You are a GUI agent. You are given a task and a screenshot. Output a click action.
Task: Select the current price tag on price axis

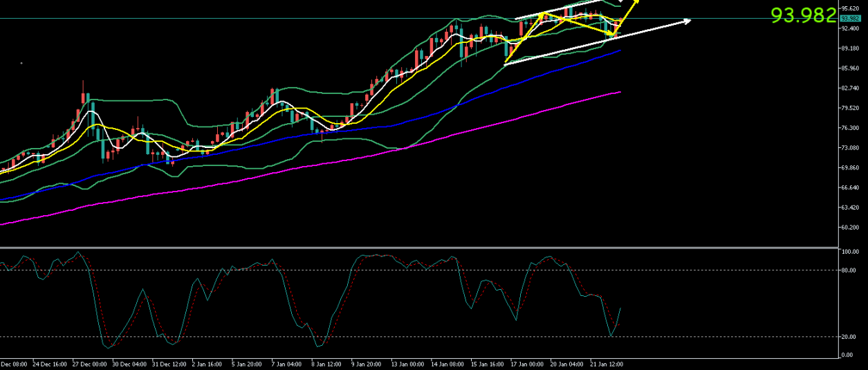coord(849,19)
